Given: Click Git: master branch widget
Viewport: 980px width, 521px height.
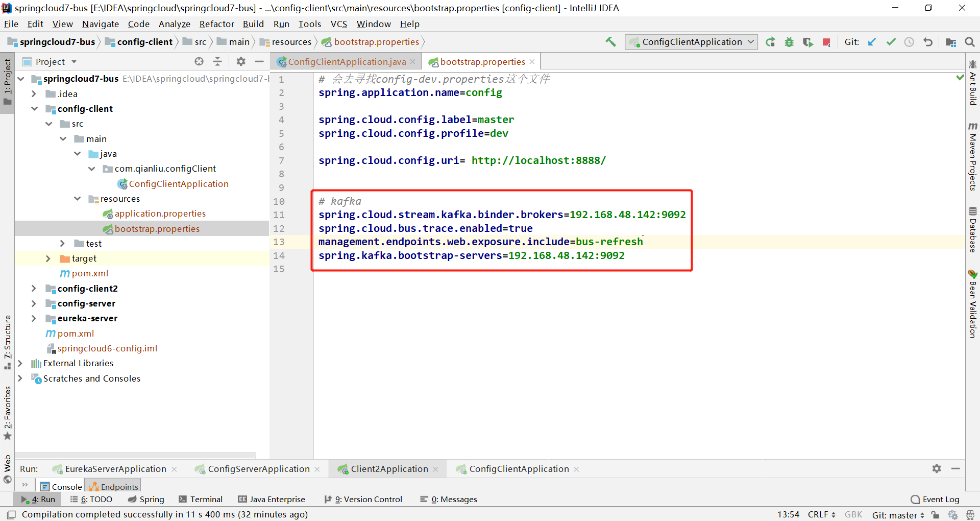Looking at the screenshot, I should pyautogui.click(x=898, y=515).
